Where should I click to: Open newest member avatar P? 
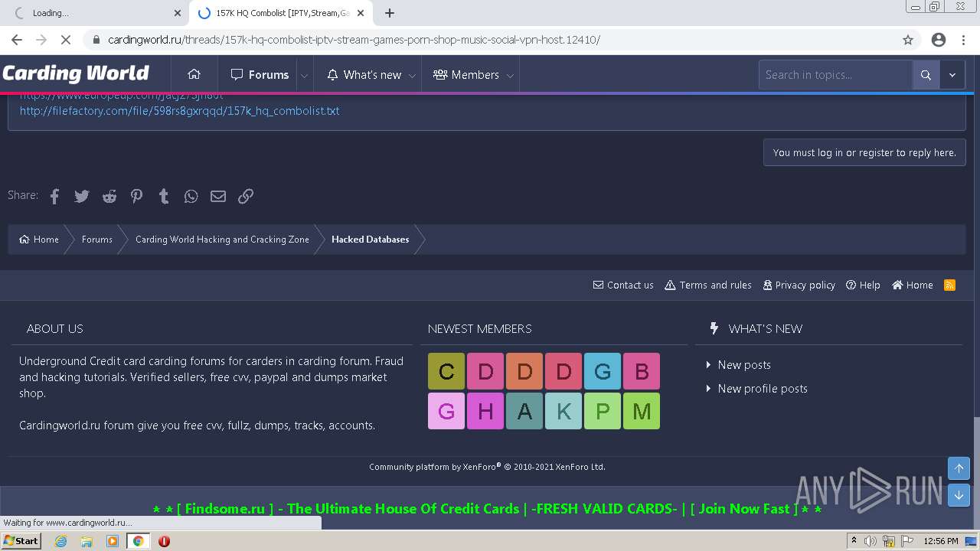[603, 411]
